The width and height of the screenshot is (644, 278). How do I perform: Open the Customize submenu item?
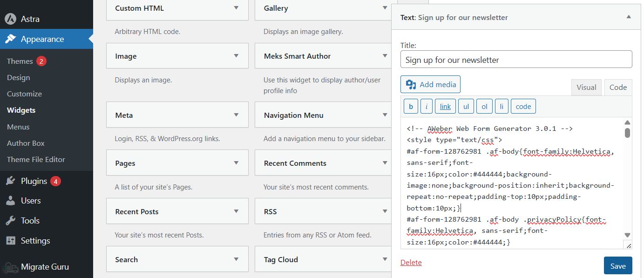[24, 94]
